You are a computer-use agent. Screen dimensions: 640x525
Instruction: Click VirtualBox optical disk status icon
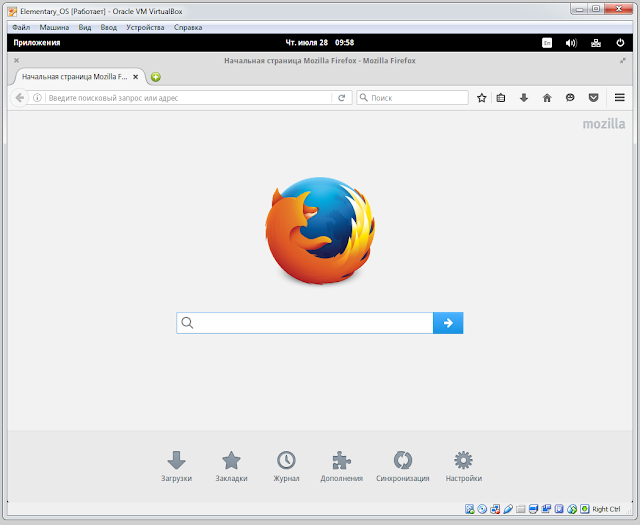[482, 509]
